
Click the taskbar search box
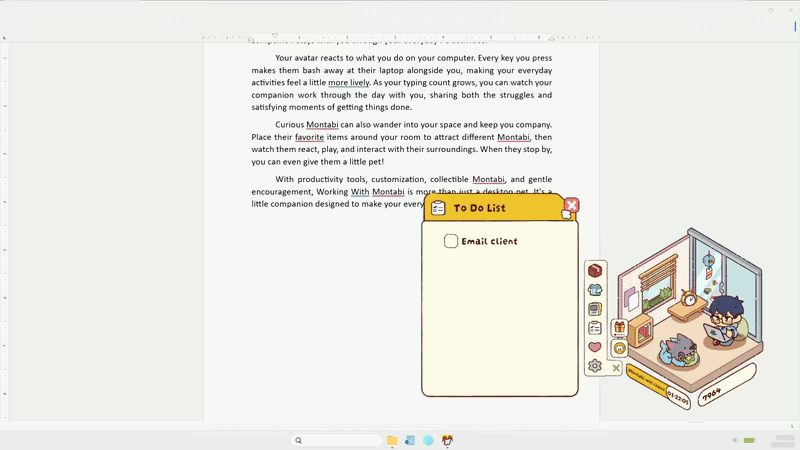(x=336, y=440)
